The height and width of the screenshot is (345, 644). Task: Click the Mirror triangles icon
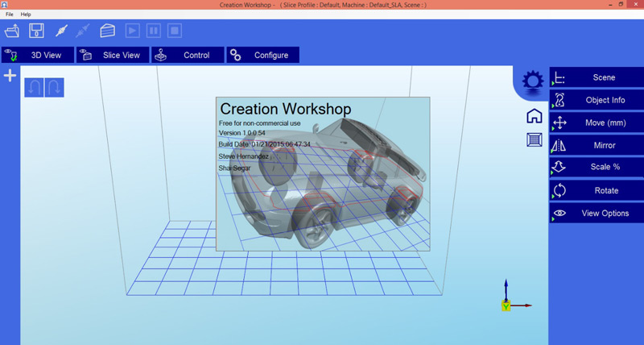coord(559,146)
